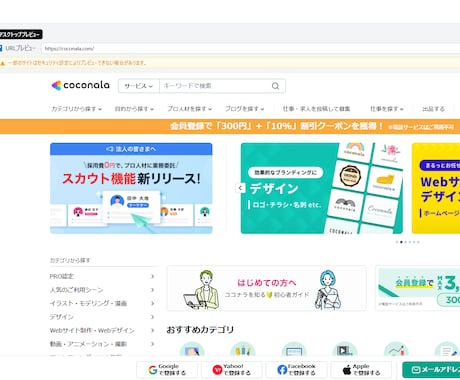460x380 pixels.
Task: Expand 人気のご利用シーン category row
Action: (x=102, y=290)
